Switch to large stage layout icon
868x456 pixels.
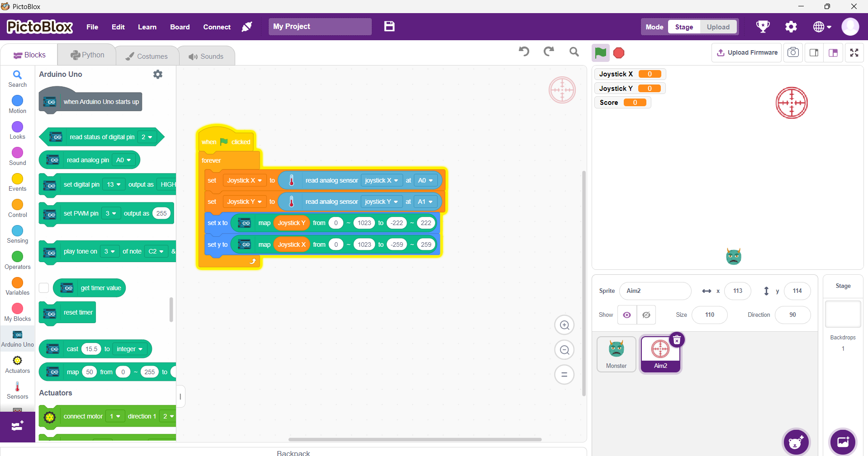pos(833,53)
